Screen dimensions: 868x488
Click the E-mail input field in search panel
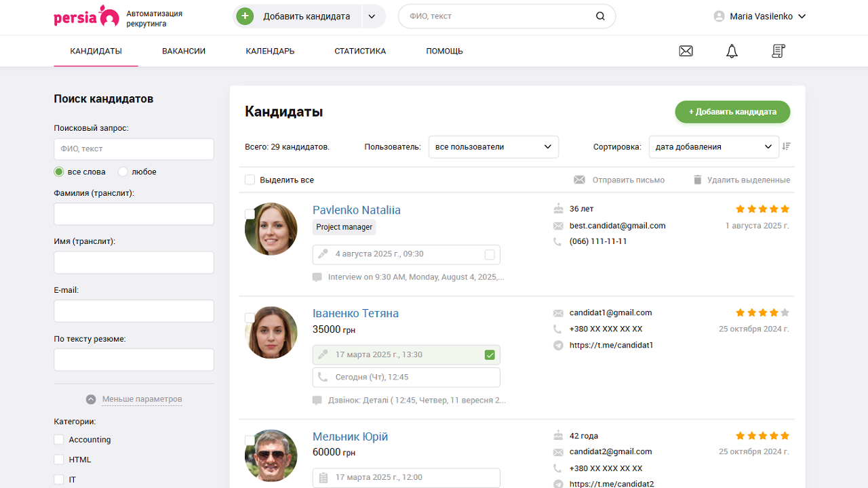[134, 310]
